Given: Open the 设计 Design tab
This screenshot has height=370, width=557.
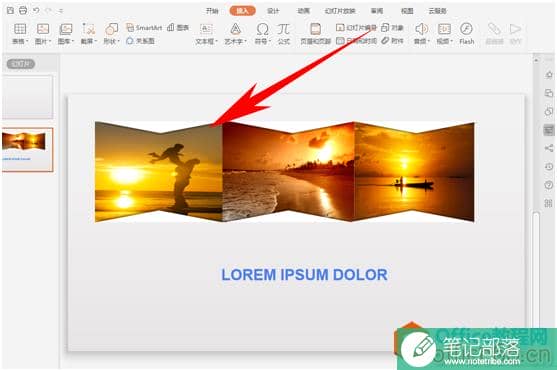Looking at the screenshot, I should (x=273, y=11).
